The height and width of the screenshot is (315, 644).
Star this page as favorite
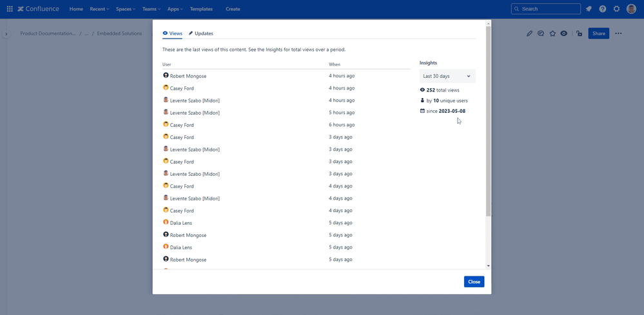552,33
